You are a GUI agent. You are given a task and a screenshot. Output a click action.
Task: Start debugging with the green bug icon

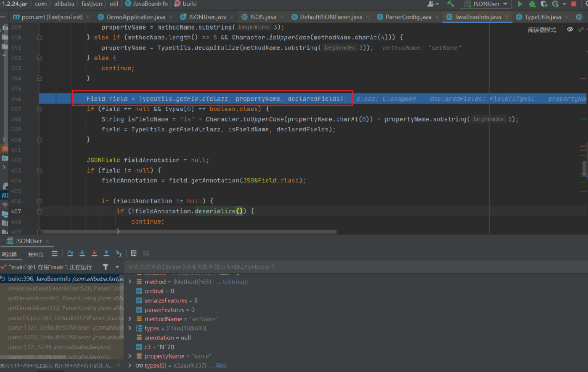pos(532,4)
